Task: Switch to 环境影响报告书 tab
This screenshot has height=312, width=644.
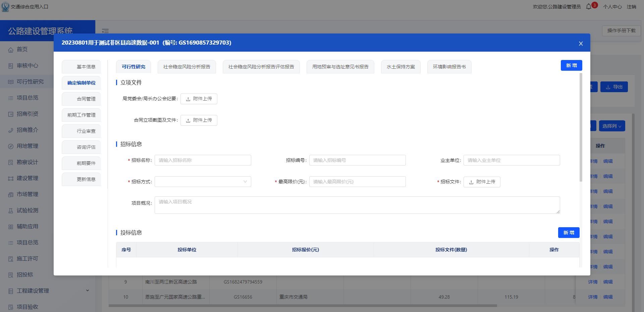Action: [x=449, y=67]
